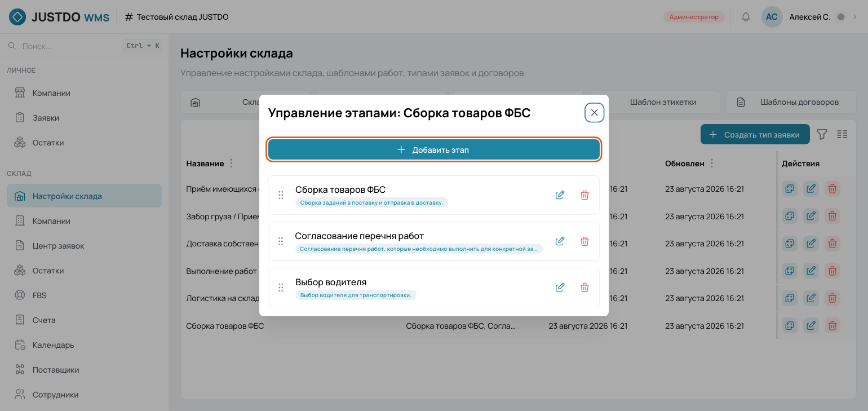Open FBS section in sidebar
This screenshot has width=868, height=411.
click(85, 295)
